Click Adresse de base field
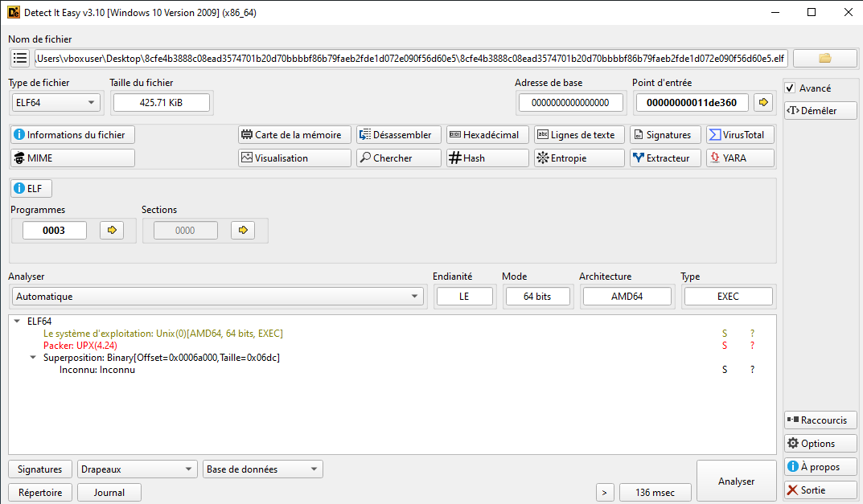The image size is (863, 504). [570, 102]
